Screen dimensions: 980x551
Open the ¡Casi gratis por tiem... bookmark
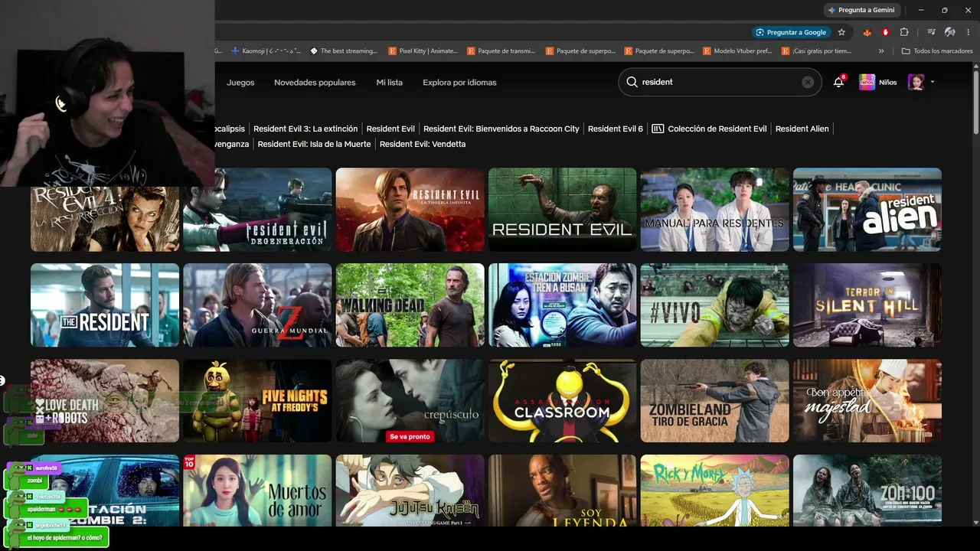(x=816, y=51)
